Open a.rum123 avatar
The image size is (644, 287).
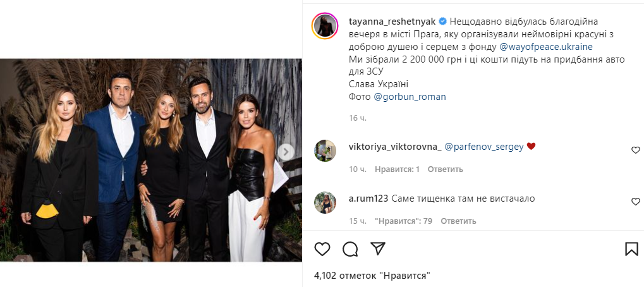coord(325,202)
